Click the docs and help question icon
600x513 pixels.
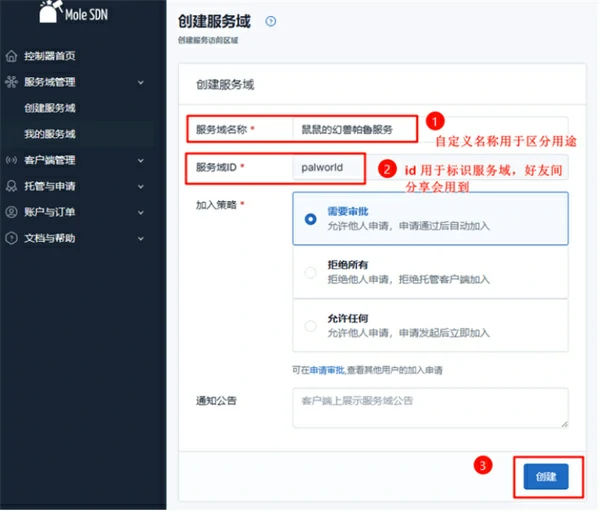click(11, 238)
